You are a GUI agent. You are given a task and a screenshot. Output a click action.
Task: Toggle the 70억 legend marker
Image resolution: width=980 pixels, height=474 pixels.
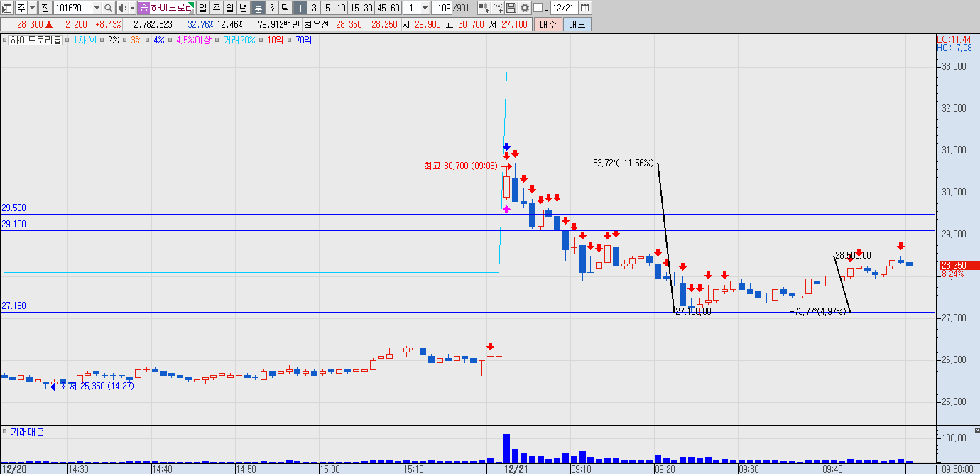(x=290, y=41)
